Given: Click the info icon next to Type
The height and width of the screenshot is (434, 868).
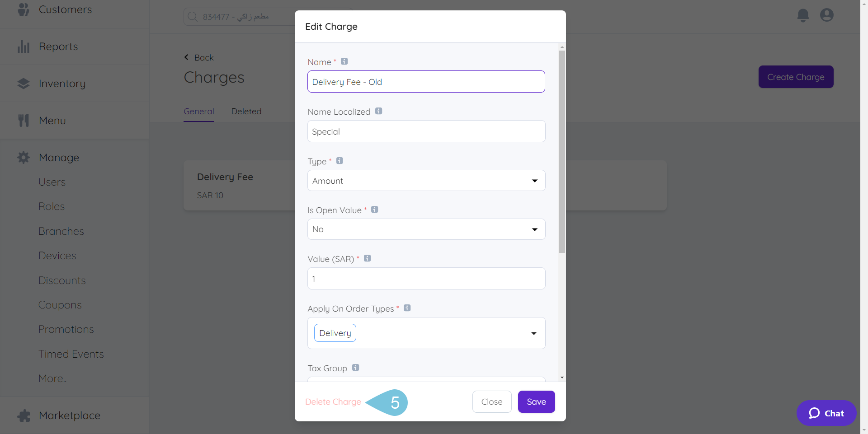Looking at the screenshot, I should (x=340, y=161).
